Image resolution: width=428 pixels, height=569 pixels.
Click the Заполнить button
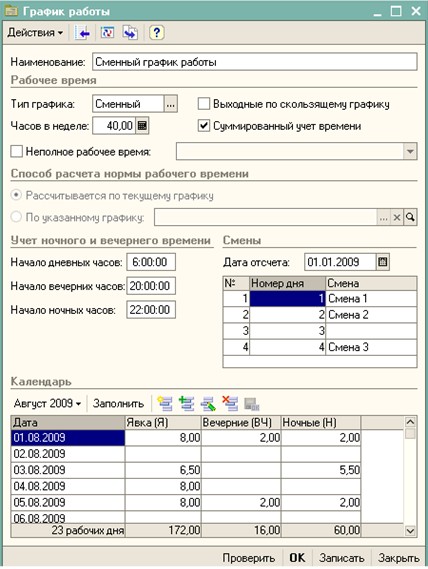[x=118, y=404]
